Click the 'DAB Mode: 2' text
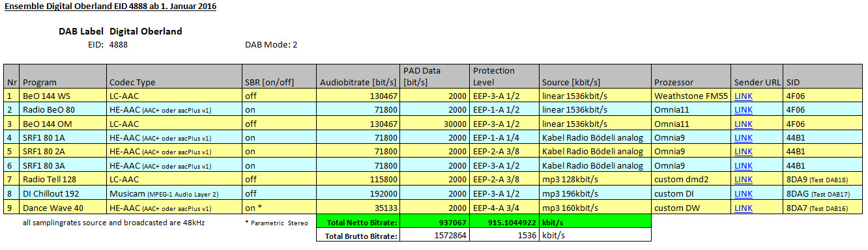This screenshot has width=868, height=250. pos(271,45)
